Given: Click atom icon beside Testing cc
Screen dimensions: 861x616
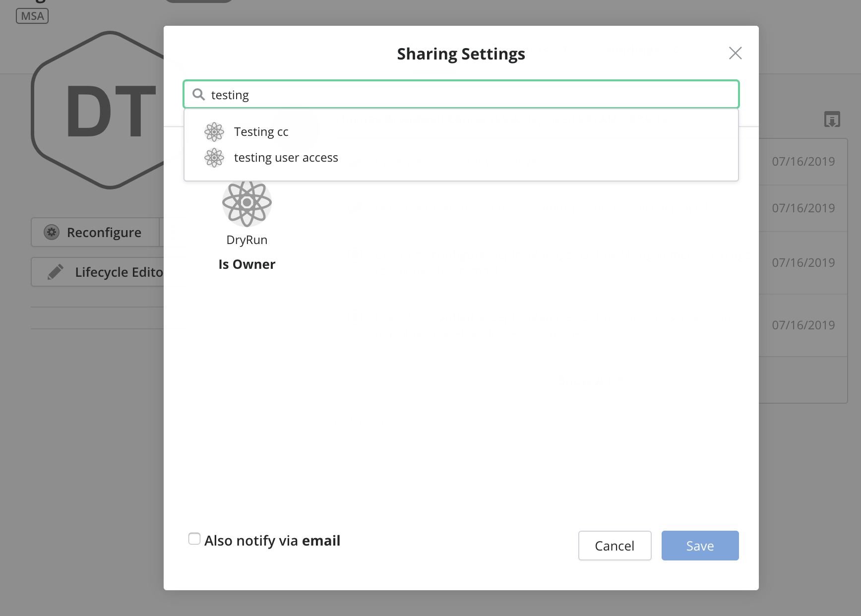Looking at the screenshot, I should coord(214,132).
